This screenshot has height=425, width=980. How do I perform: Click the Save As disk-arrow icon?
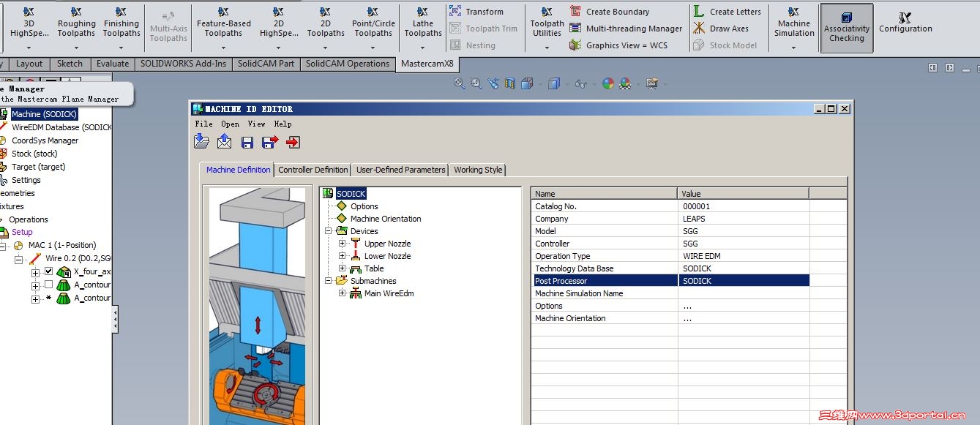(x=270, y=143)
